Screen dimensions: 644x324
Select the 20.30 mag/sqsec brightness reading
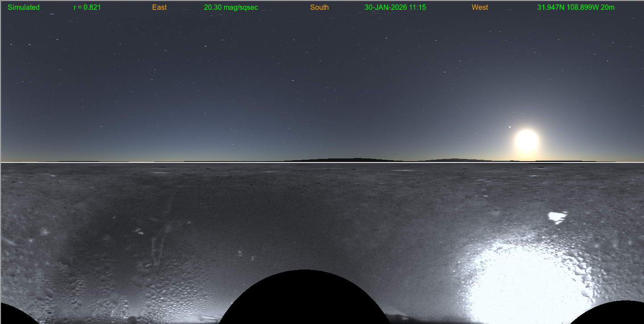231,8
